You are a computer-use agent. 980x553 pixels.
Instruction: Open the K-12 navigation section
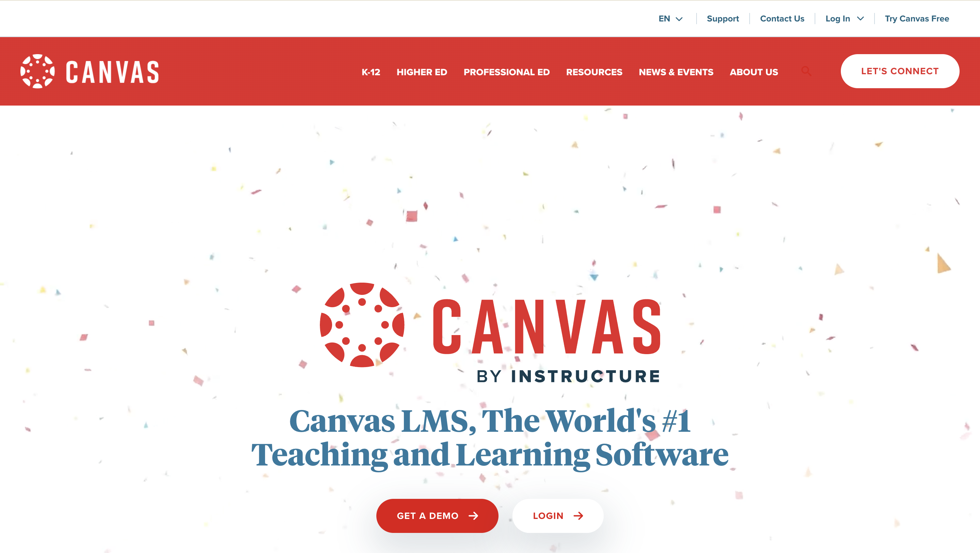(x=371, y=72)
